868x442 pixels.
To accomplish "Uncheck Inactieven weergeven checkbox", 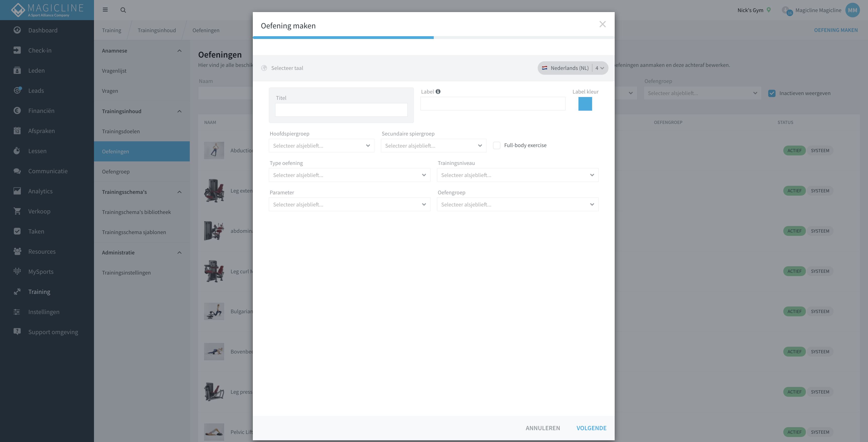I will pyautogui.click(x=772, y=93).
